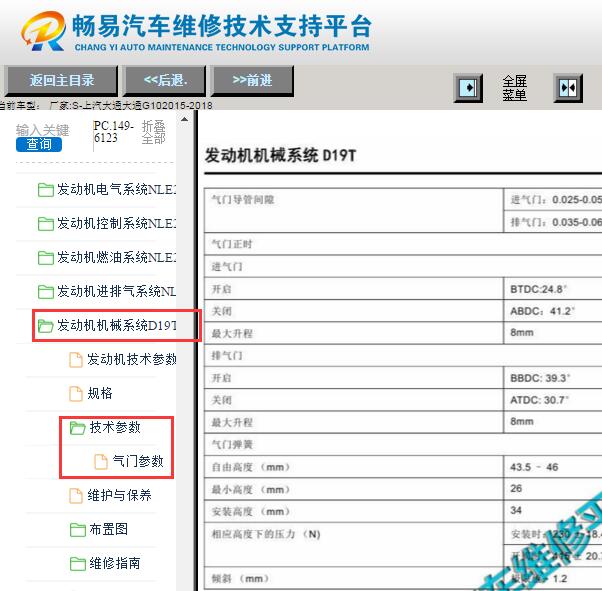Click the 自由高度 (mm) cell
The image size is (602, 591).
click(353, 467)
